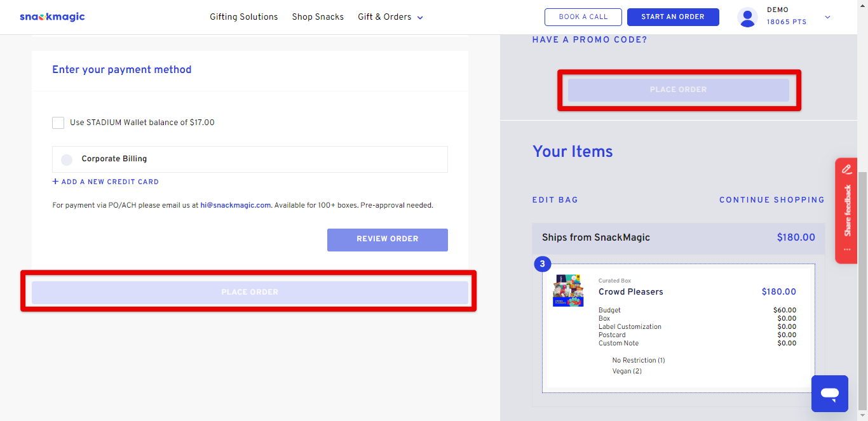Viewport: 868px width, 421px height.
Task: Click the Budget $60.00 line
Action: (697, 311)
